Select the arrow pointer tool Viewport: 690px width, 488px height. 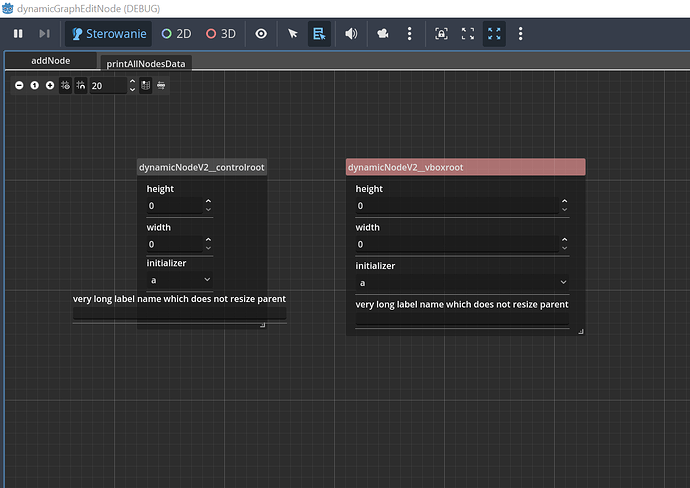pyautogui.click(x=293, y=33)
